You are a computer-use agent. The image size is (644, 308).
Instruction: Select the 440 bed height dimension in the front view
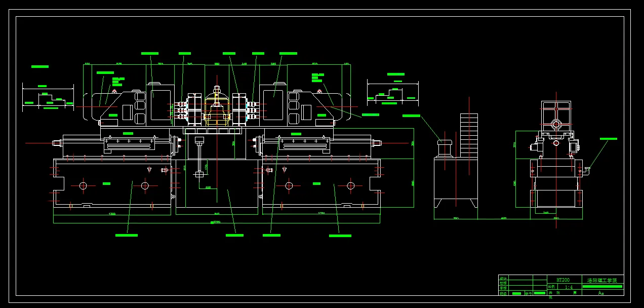point(413,183)
